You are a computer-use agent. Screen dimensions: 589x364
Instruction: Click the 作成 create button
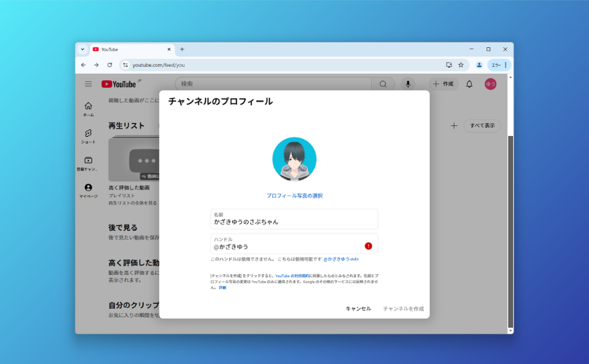click(443, 84)
